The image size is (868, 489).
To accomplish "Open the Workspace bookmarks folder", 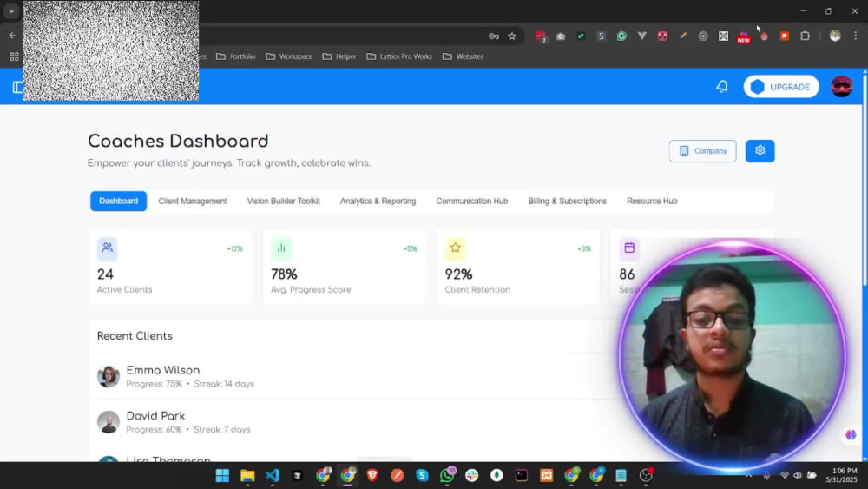I will 289,56.
